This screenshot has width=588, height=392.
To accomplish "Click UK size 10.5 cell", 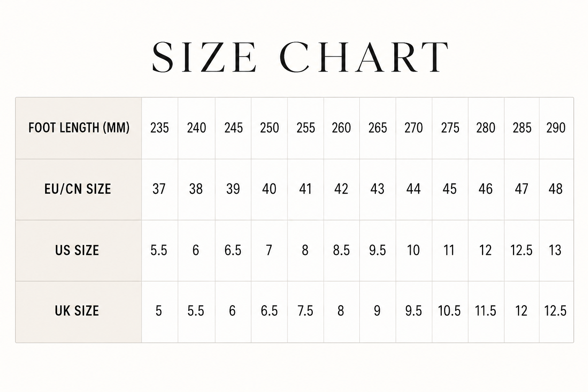I will pyautogui.click(x=450, y=312).
